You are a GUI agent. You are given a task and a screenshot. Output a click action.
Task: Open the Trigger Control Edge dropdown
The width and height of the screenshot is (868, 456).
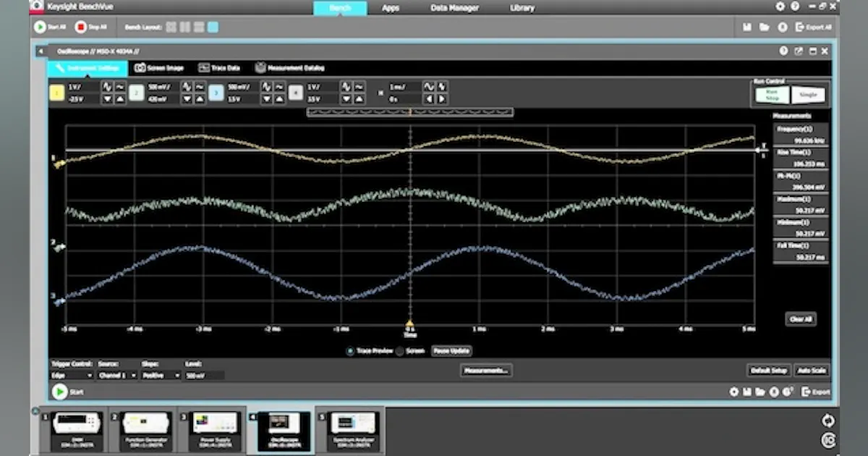coord(72,375)
